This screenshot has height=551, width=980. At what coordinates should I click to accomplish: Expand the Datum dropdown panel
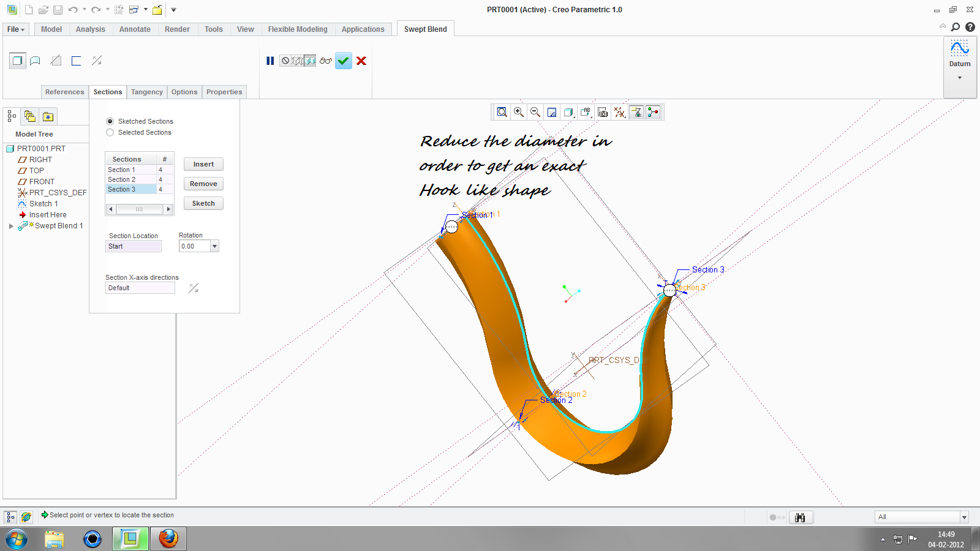(x=960, y=78)
